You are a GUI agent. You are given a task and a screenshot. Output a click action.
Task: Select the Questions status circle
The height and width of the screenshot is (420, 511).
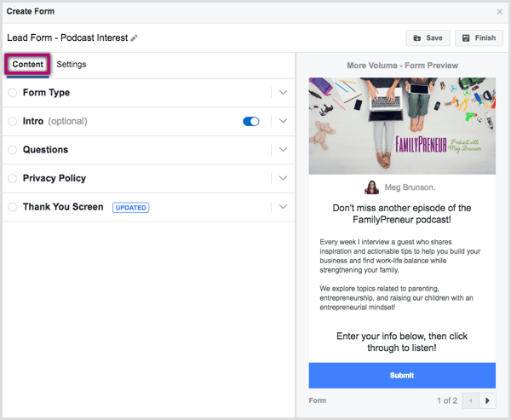(13, 150)
